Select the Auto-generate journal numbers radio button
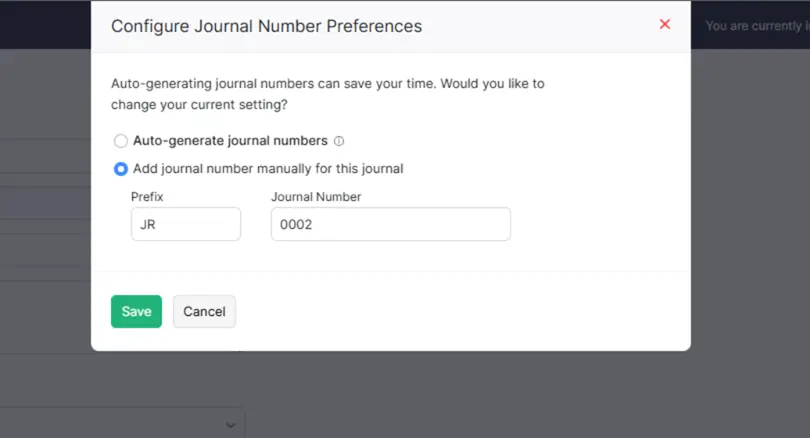This screenshot has width=810, height=438. click(x=120, y=141)
